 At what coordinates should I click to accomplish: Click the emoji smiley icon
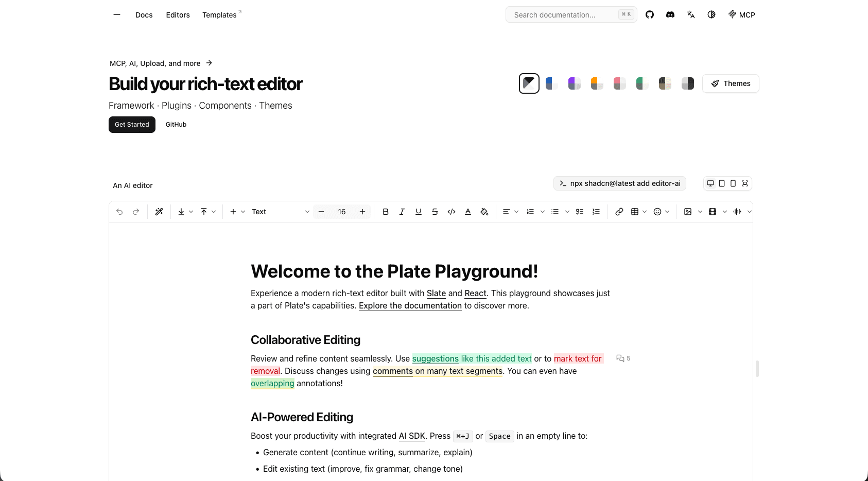pos(657,212)
